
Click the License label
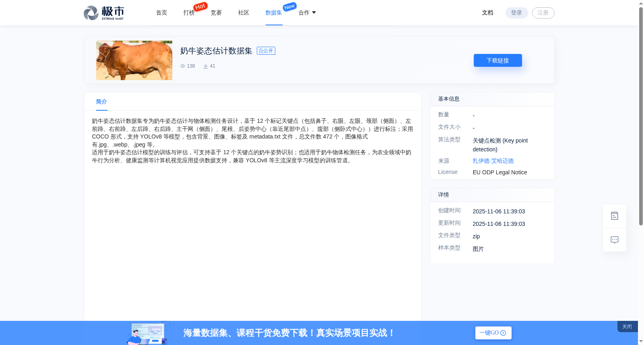point(448,172)
